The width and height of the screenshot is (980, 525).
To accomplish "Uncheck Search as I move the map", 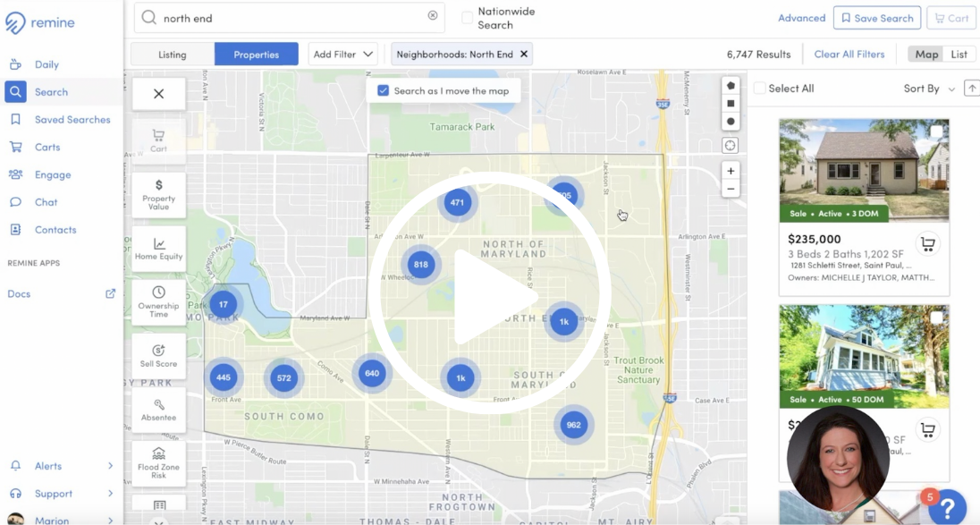I will pyautogui.click(x=383, y=90).
